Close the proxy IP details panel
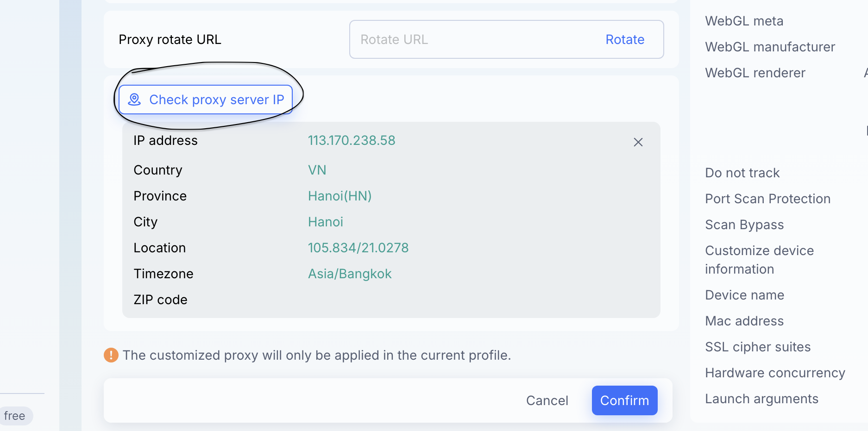This screenshot has height=431, width=868. click(x=638, y=142)
